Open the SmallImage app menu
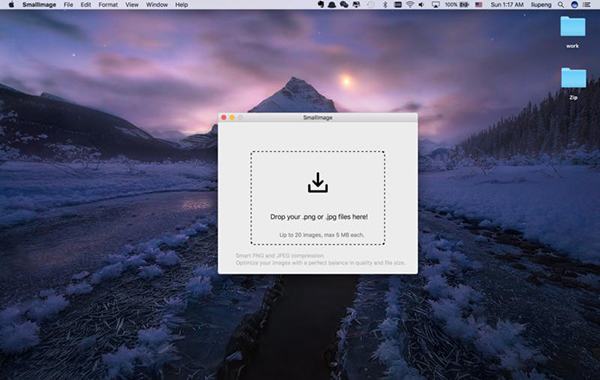 pos(39,5)
